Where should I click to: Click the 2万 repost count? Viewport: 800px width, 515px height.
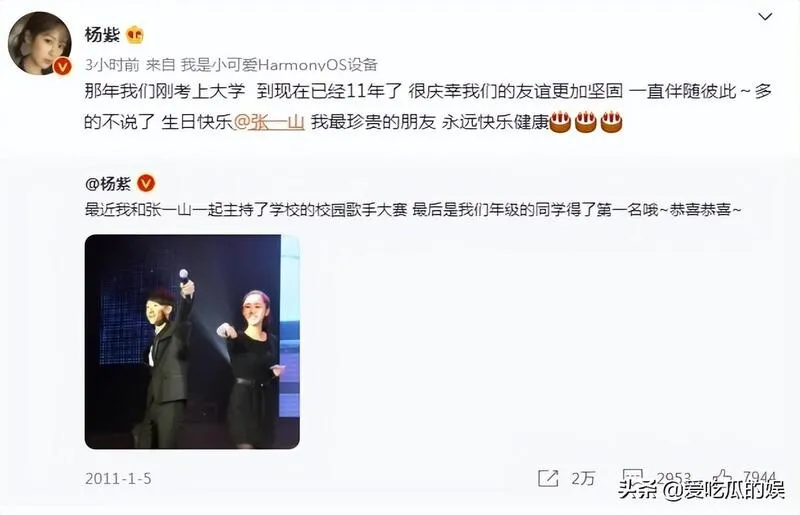[583, 478]
